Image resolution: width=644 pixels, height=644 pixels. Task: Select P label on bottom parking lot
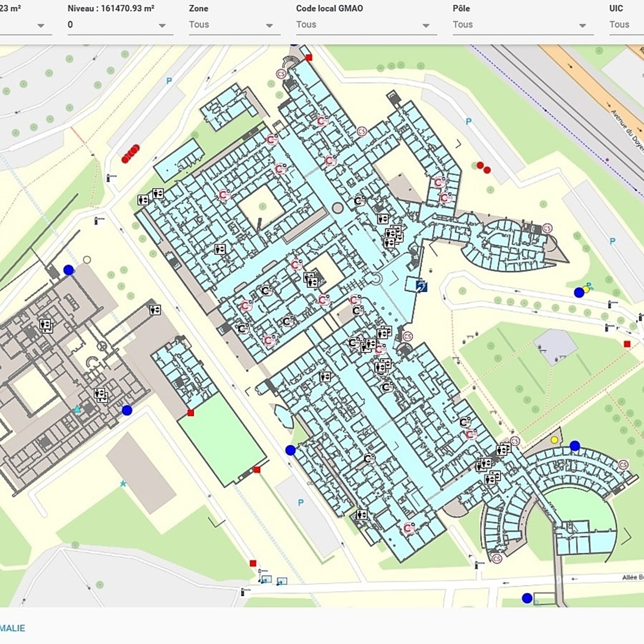click(x=301, y=502)
